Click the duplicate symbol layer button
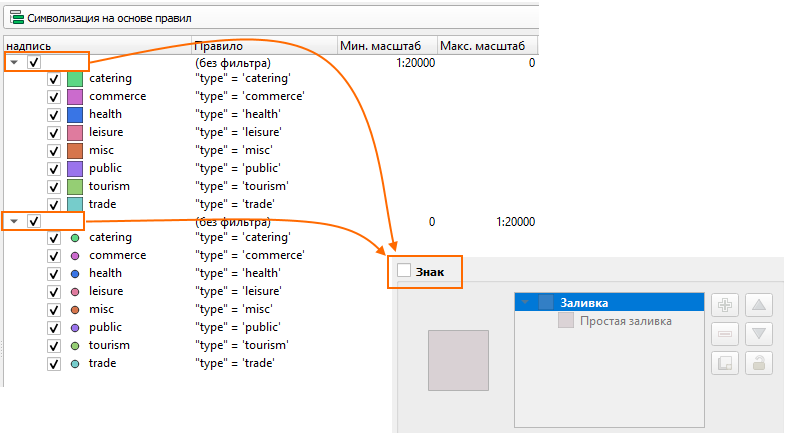The width and height of the screenshot is (785, 433). (725, 363)
